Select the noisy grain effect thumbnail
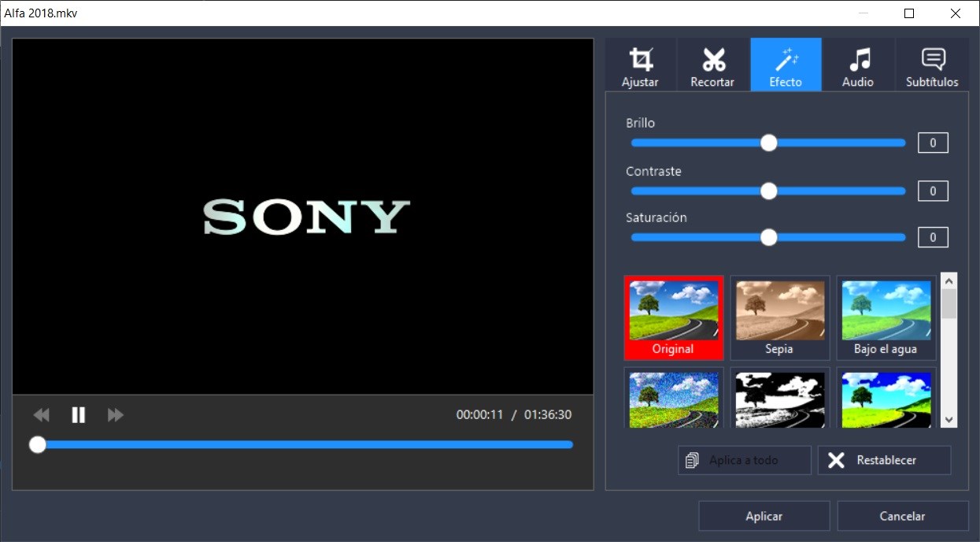The image size is (980, 542). point(674,398)
